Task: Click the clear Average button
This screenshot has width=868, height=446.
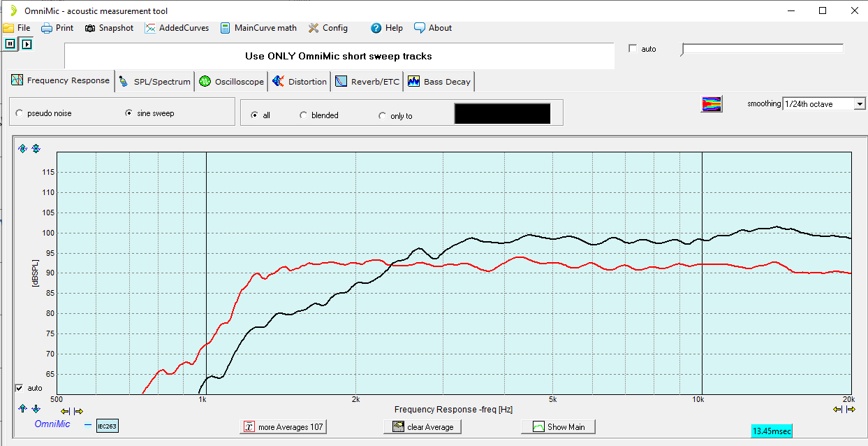Action: pyautogui.click(x=422, y=426)
